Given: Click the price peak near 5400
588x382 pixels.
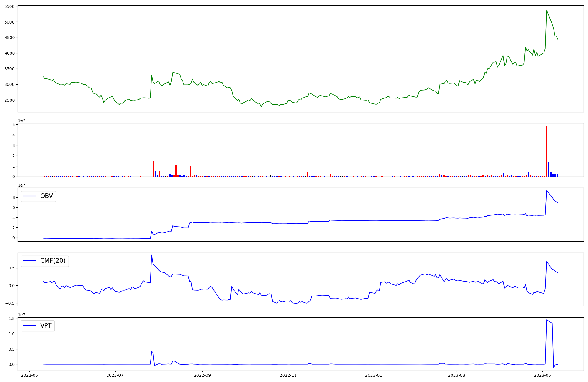Looking at the screenshot, I should [x=547, y=10].
